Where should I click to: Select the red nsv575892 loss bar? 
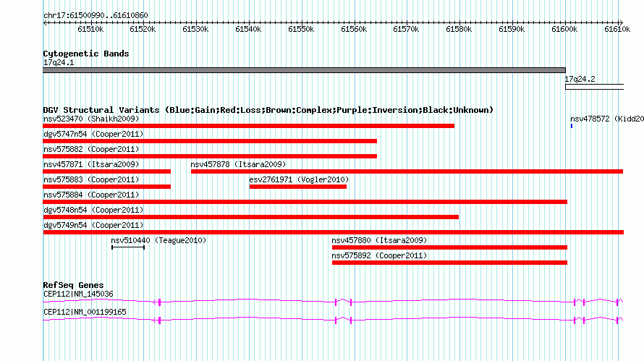pos(449,263)
